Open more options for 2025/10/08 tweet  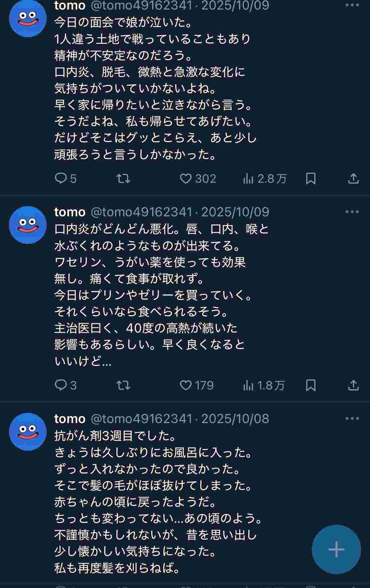(x=352, y=418)
